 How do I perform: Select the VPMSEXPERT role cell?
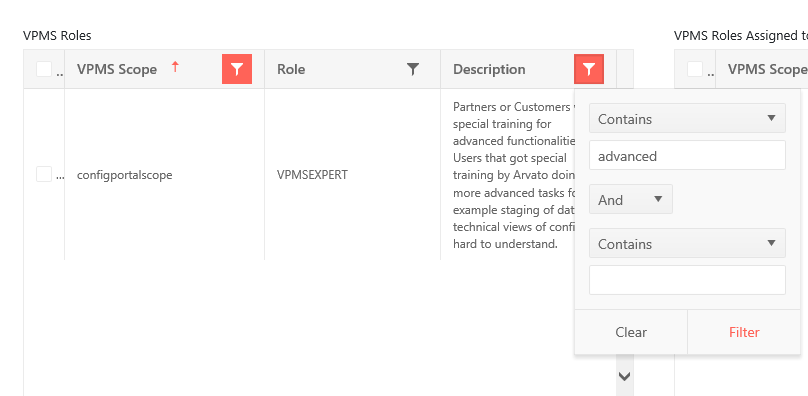312,175
